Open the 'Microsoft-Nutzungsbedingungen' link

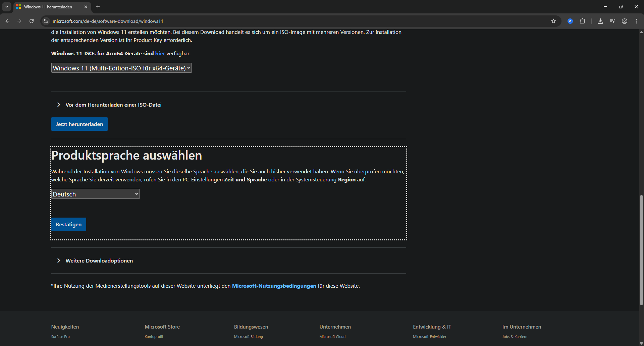pyautogui.click(x=274, y=286)
